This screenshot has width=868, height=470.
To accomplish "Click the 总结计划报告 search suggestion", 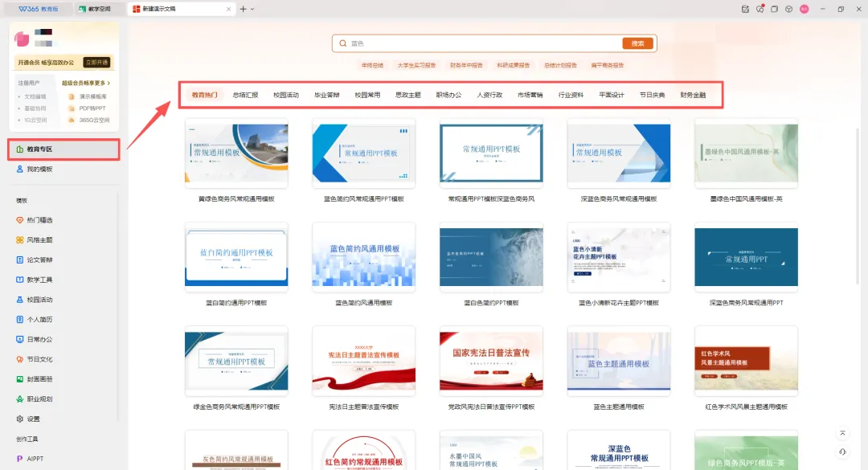I will click(560, 65).
